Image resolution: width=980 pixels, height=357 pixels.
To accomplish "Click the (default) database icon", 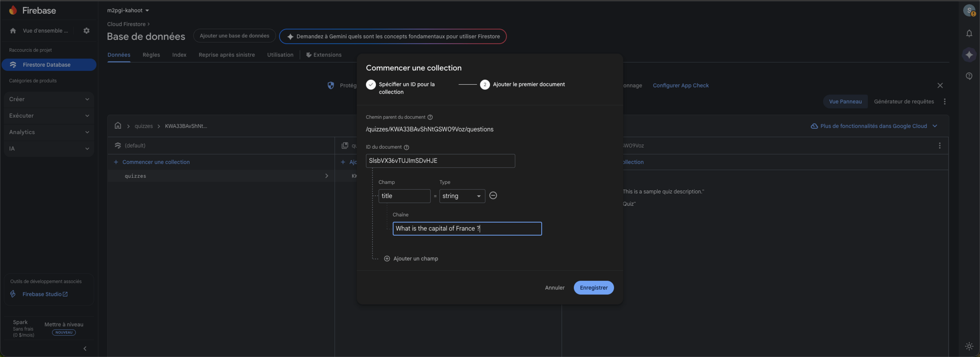I will point(118,146).
